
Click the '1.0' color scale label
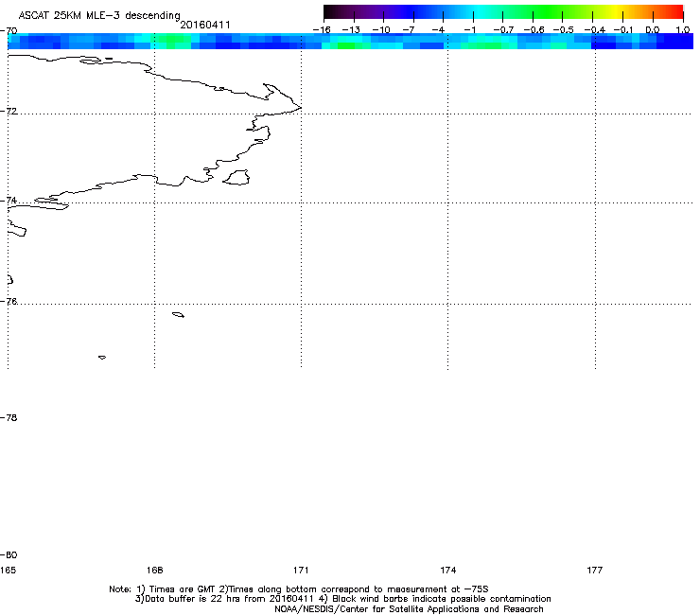tap(683, 30)
